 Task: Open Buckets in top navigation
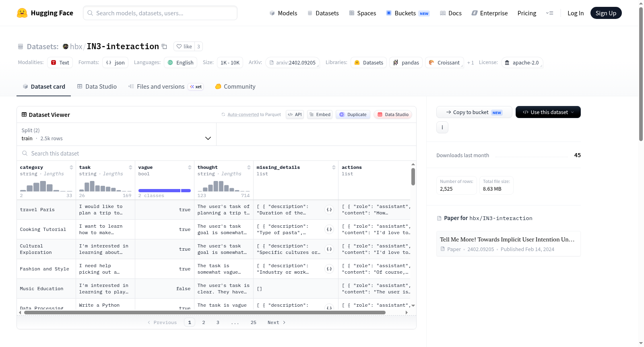[408, 13]
